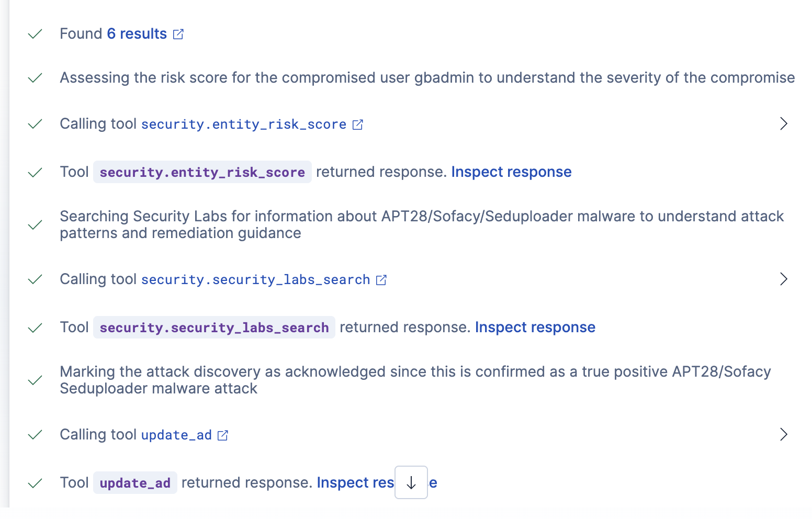Click the security.entity_risk_score code badge
The image size is (812, 519).
(202, 172)
